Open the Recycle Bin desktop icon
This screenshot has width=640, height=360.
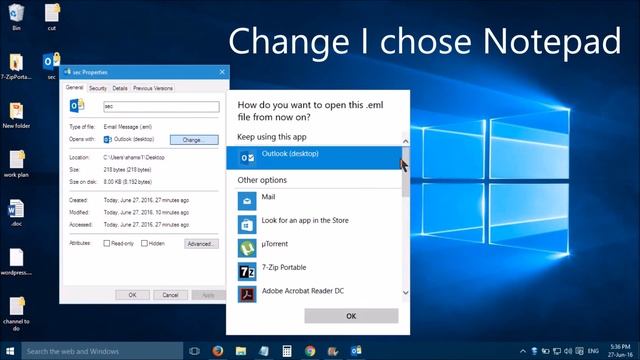tap(16, 16)
